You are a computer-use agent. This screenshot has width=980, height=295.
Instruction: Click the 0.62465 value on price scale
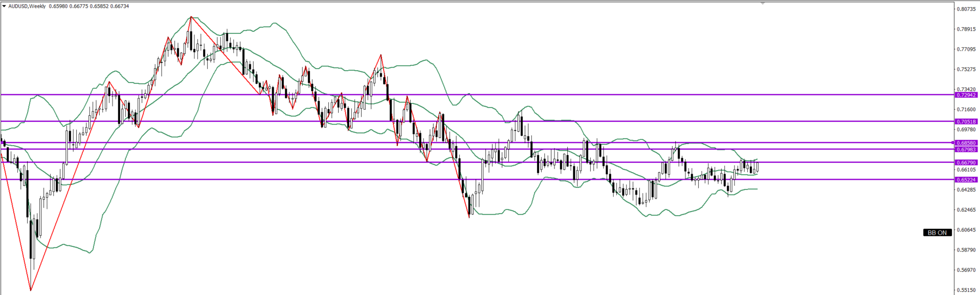[x=966, y=210]
